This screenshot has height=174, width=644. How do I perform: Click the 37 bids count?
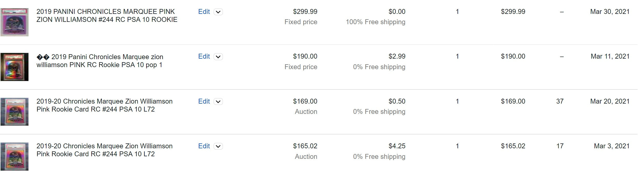pos(560,101)
